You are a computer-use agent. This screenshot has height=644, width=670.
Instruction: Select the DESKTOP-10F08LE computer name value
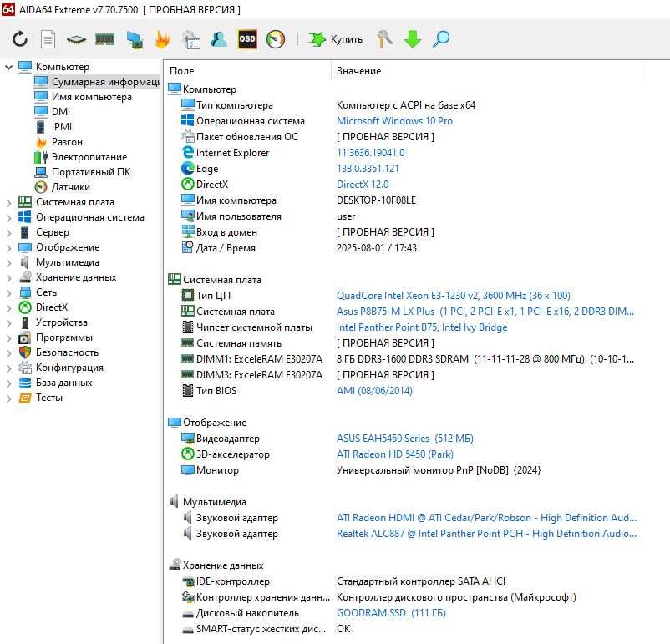pos(376,200)
